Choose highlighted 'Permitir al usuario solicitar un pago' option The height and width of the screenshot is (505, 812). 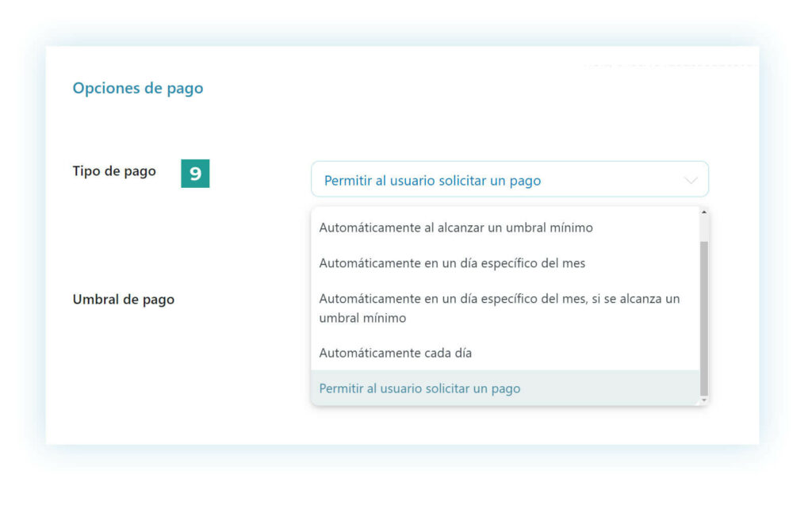coord(505,388)
